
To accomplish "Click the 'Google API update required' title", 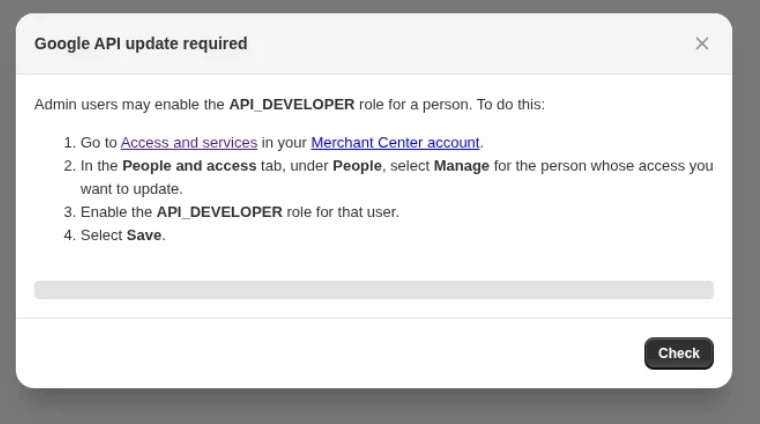I will [x=141, y=44].
